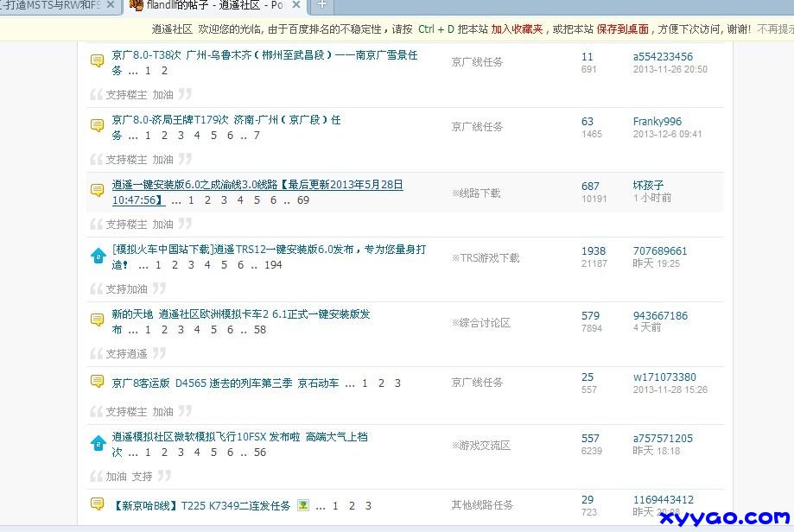
Task: Open the ※综合讨论区 forum section link
Action: coord(480,323)
